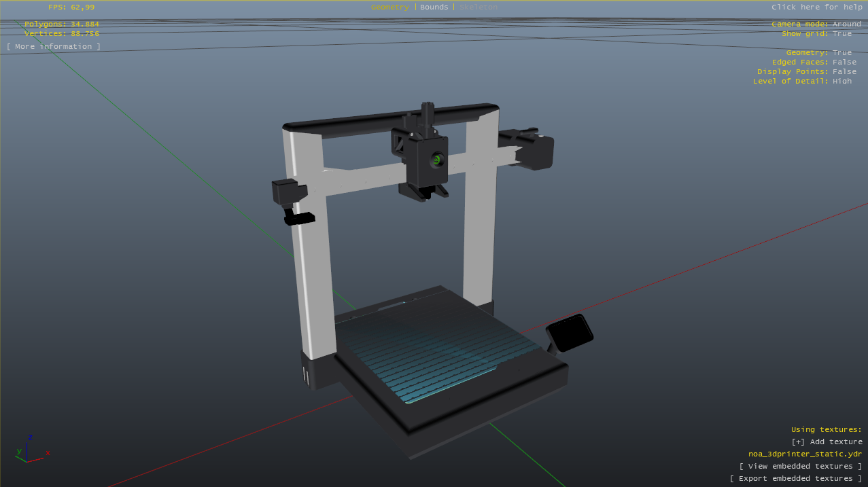The width and height of the screenshot is (868, 487).
Task: Click the [+] Add texture button
Action: [827, 441]
